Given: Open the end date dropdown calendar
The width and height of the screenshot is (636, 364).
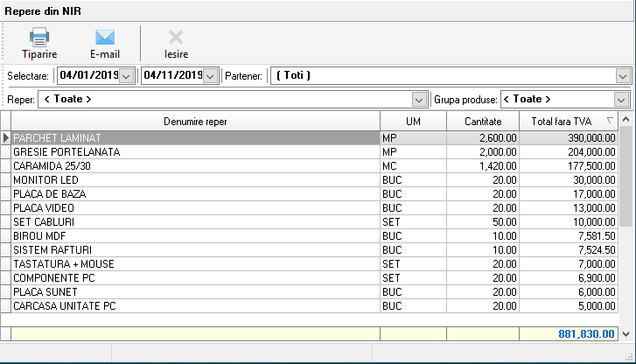Looking at the screenshot, I should tap(210, 76).
